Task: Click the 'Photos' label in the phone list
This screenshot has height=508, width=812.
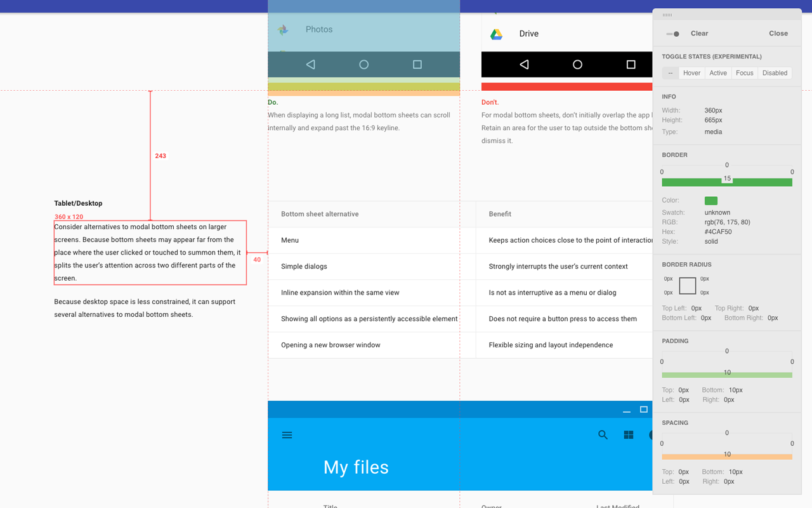Action: 319,29
